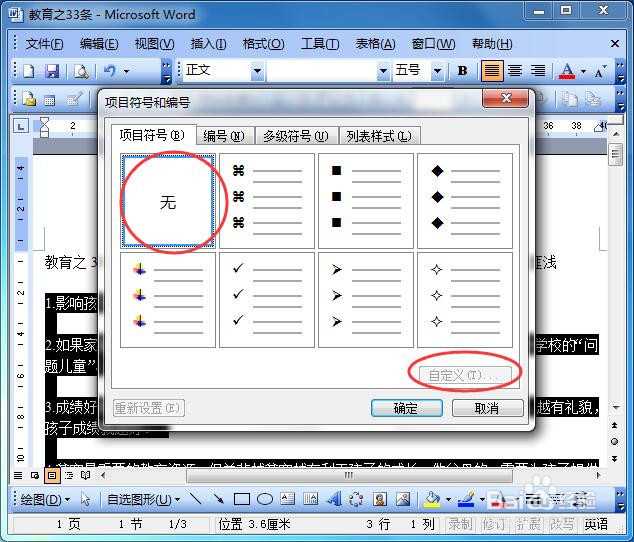This screenshot has width=634, height=542.
Task: Open the 格式(O) menu
Action: click(264, 44)
